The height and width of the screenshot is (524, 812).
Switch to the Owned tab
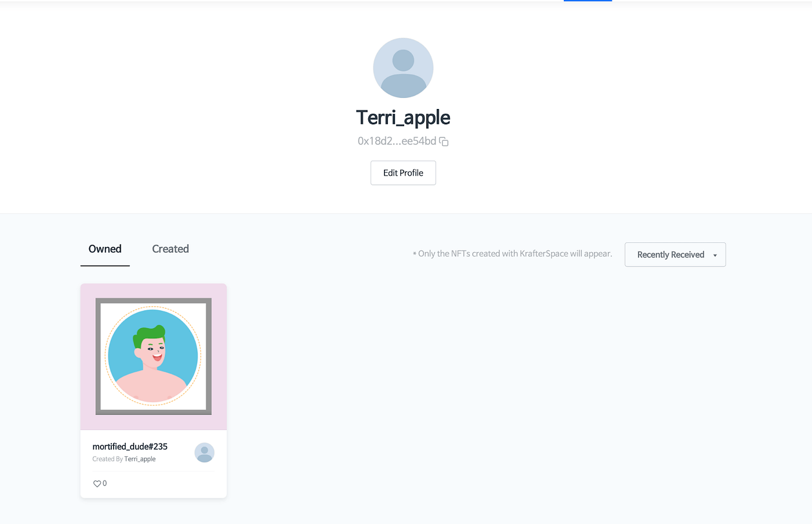coord(105,249)
